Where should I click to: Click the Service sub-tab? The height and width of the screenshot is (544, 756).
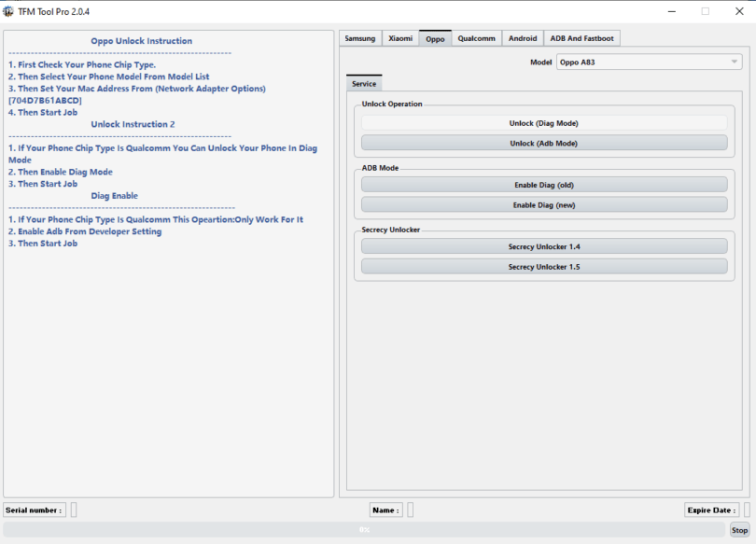point(364,84)
